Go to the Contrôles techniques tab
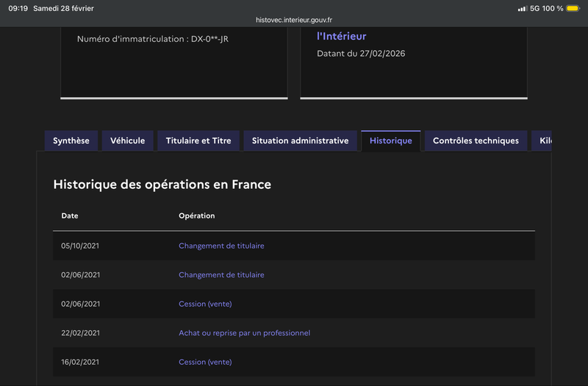Viewport: 588px width, 386px height. (x=476, y=141)
